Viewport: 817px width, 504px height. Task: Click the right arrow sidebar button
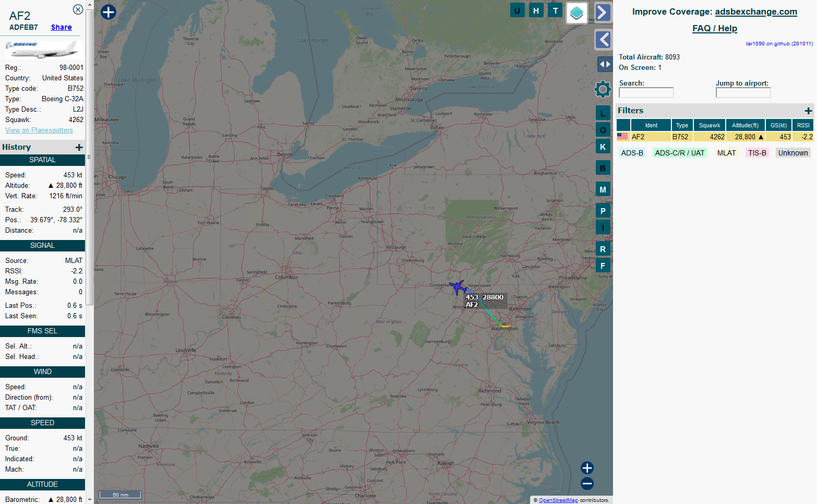click(x=603, y=13)
